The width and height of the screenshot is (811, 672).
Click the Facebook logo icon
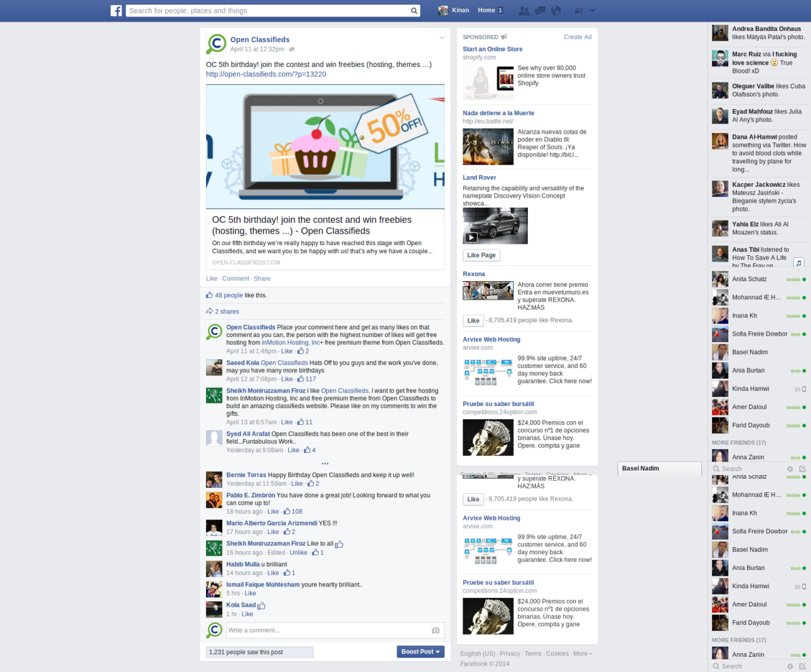[x=116, y=11]
